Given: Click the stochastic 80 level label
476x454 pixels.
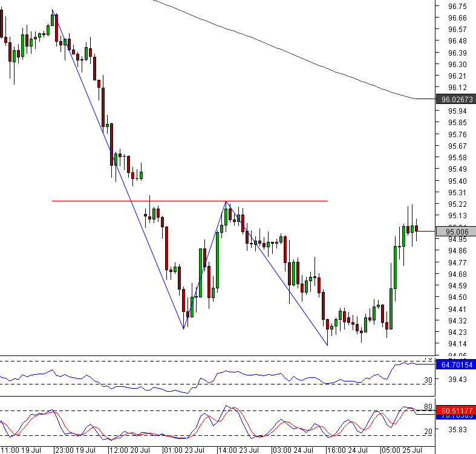Looking at the screenshot, I should 427,406.
